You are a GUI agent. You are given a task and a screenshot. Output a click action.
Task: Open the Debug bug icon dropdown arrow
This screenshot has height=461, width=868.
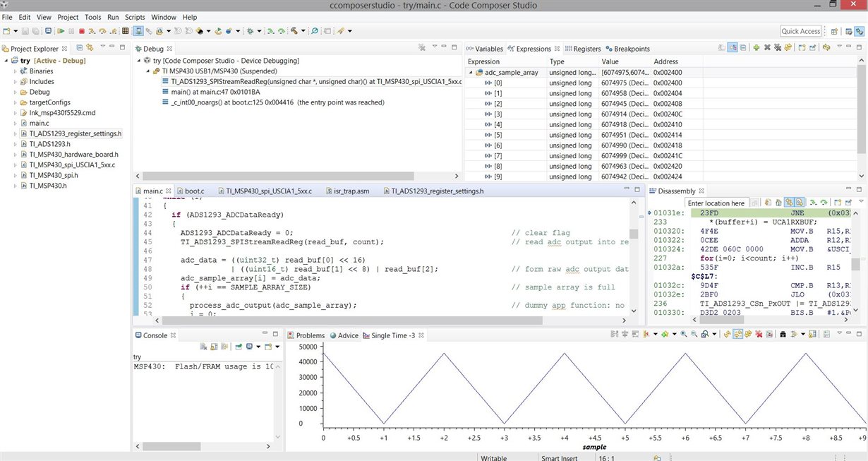(258, 31)
